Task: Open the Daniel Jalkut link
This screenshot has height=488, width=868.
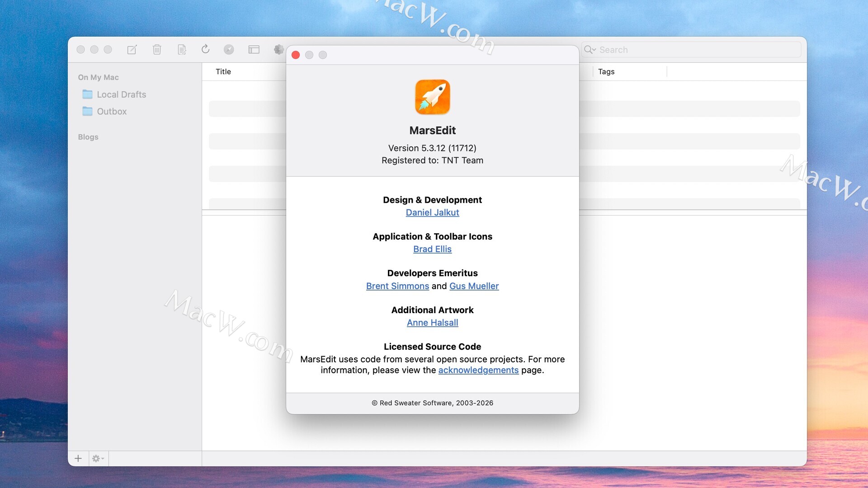Action: tap(432, 212)
